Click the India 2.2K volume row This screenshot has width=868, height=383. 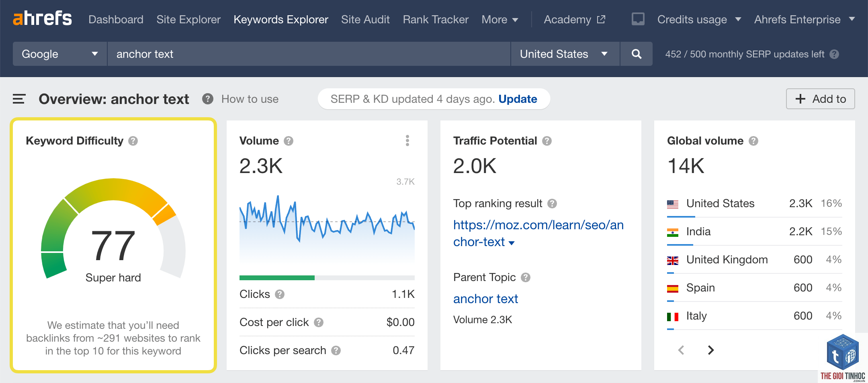point(754,232)
